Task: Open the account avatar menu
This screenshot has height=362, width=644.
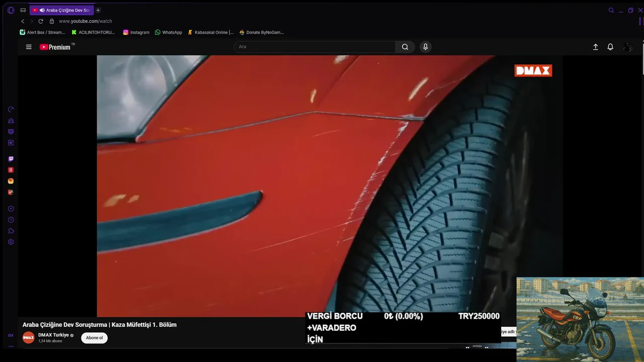Action: [628, 47]
